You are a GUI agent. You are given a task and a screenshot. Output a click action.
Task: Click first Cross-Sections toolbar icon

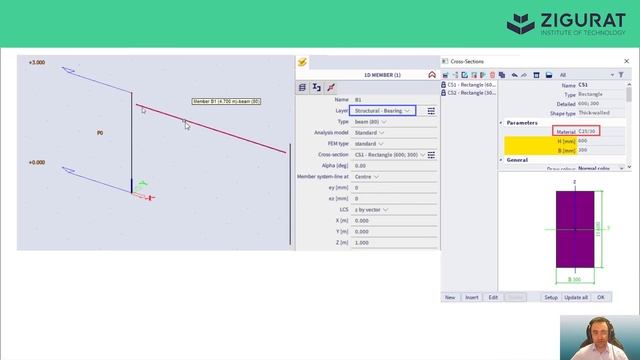click(x=445, y=75)
